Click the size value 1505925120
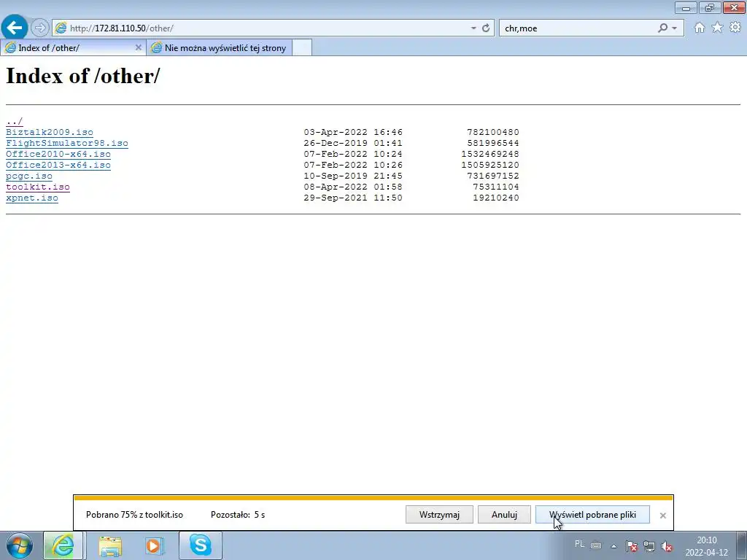747x560 pixels. click(x=490, y=165)
